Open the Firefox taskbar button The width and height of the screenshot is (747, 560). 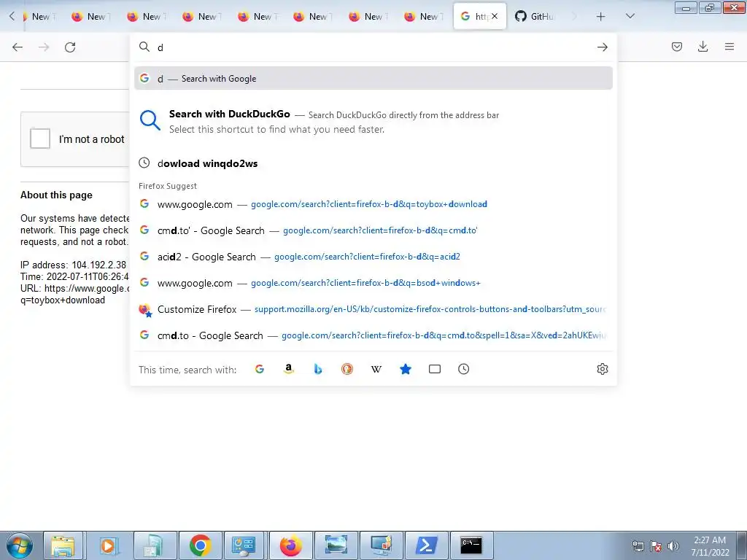[290, 545]
